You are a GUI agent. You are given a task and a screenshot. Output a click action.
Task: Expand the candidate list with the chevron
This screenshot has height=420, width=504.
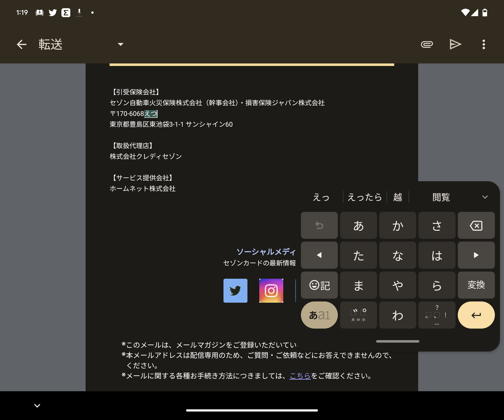485,197
